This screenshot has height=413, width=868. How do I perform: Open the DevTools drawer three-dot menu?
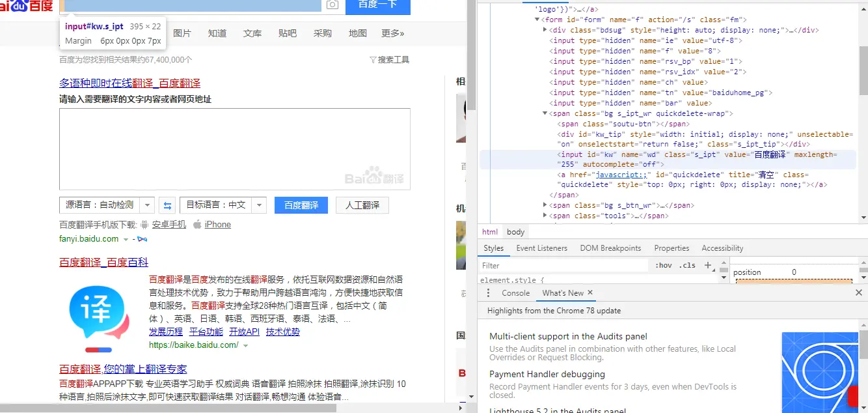[x=488, y=293]
